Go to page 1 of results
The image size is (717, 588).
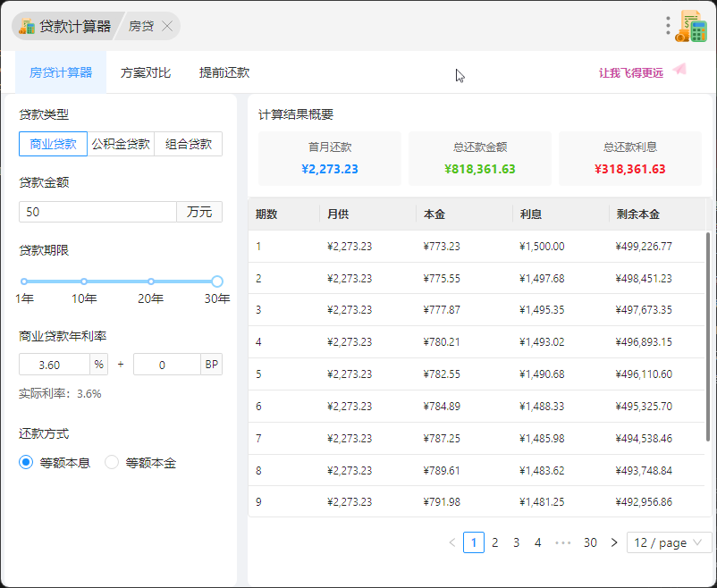tap(474, 542)
